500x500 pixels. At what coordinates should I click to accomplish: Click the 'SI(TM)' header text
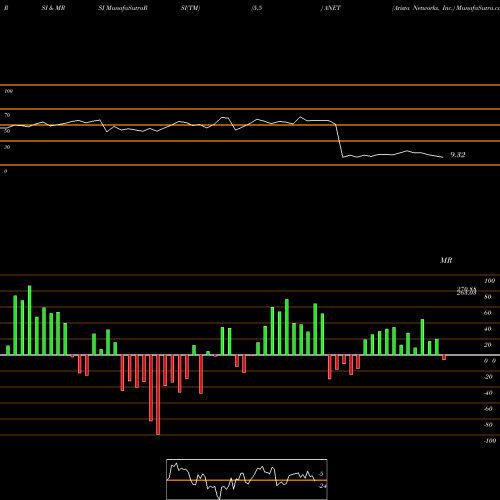(190, 8)
